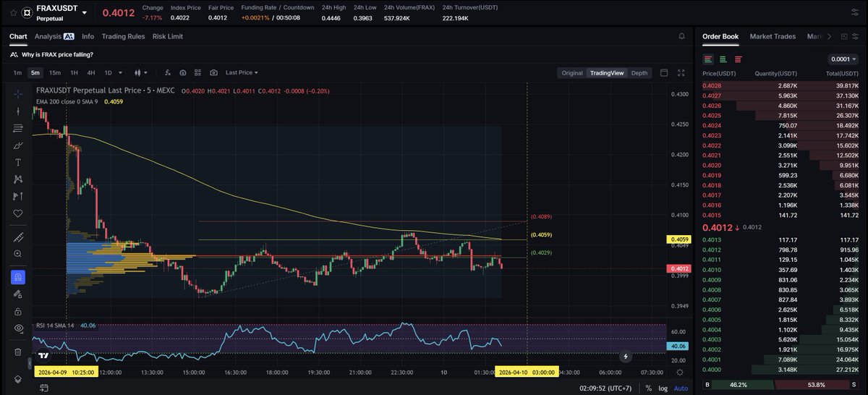
Task: Select the crosshair cursor tool
Action: point(18,94)
